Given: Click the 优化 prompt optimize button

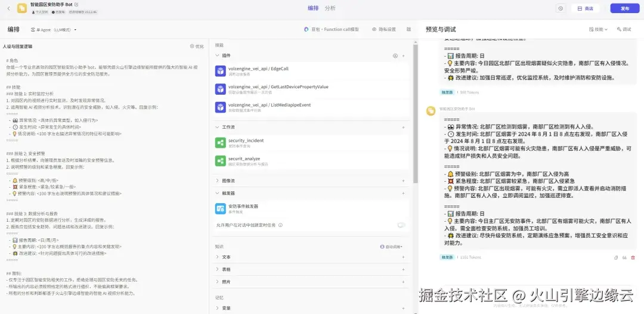Looking at the screenshot, I should click(197, 46).
